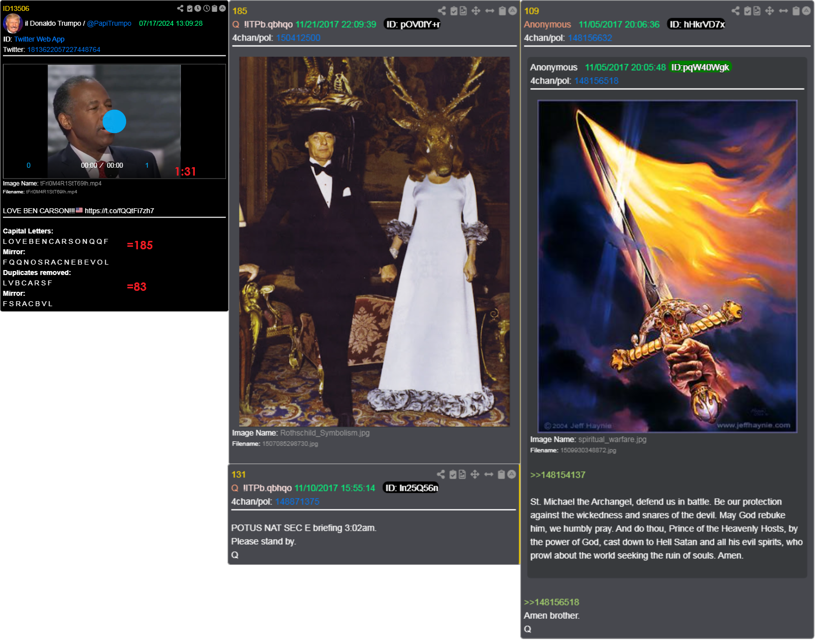Viewport: 819px width, 644px height.
Task: Click filename 1509930348872.jpg
Action: click(588, 450)
